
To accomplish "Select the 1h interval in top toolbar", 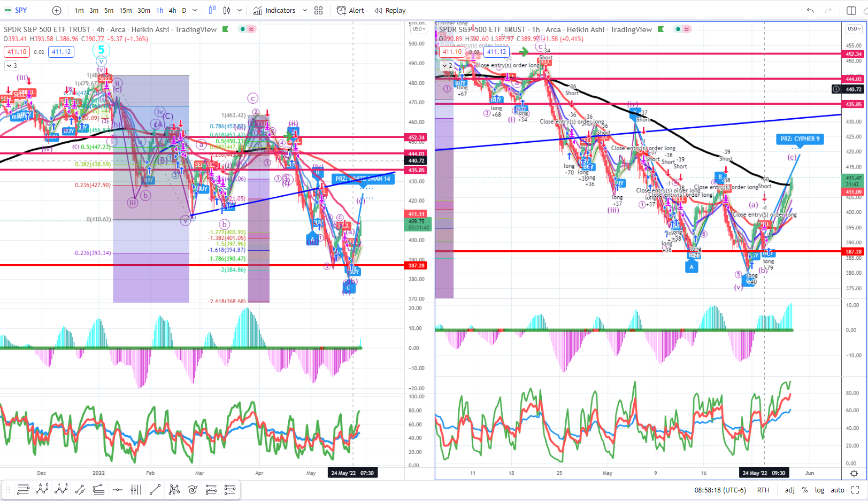I will click(159, 10).
